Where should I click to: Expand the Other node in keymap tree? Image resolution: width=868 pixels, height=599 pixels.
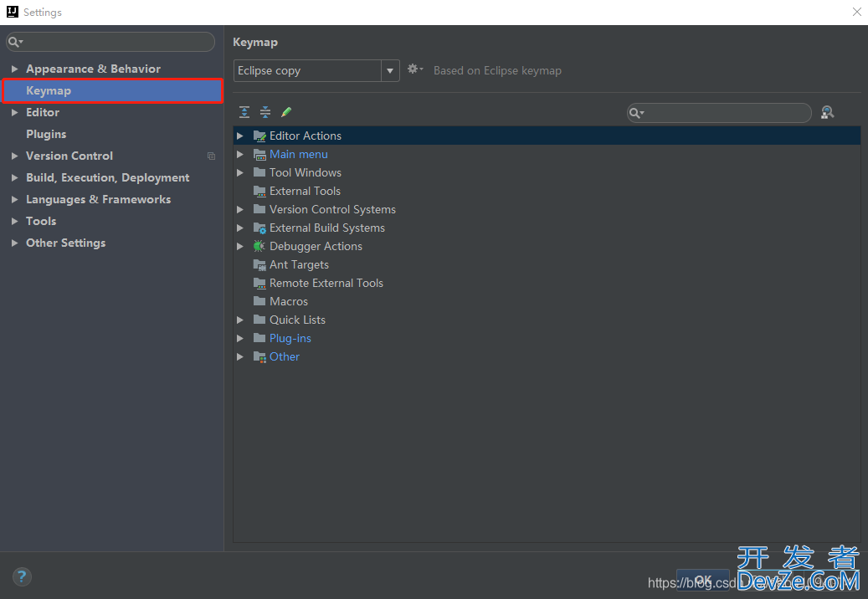(x=239, y=356)
